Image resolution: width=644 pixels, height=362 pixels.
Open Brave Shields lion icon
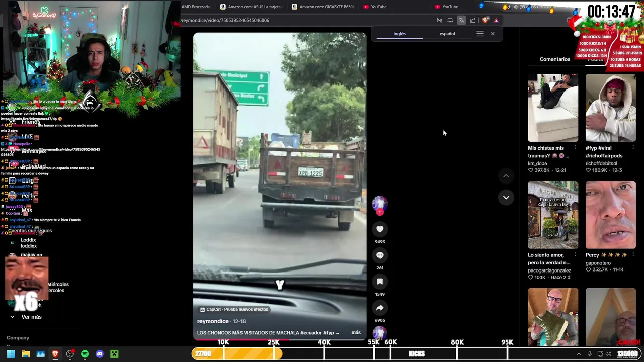click(x=485, y=20)
